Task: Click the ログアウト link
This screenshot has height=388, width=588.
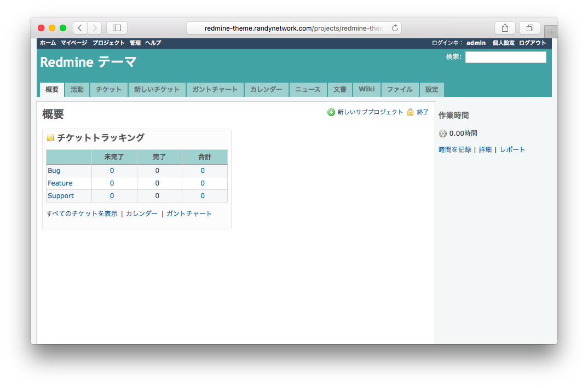Action: click(x=533, y=43)
